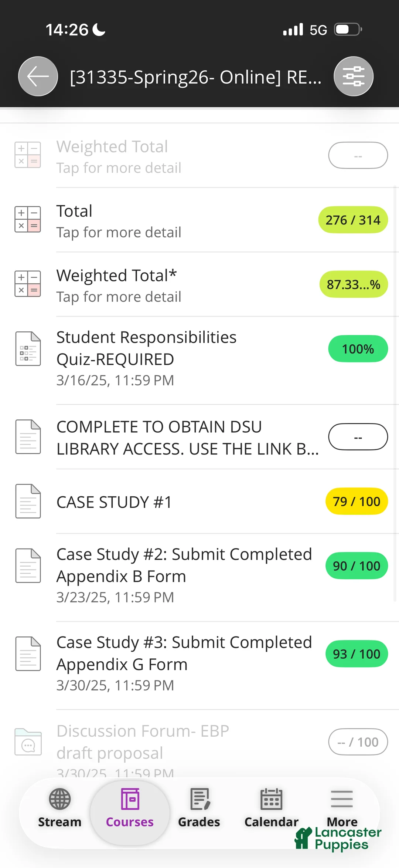Tap the 87.33...% weighted grade pill
The width and height of the screenshot is (399, 868).
tap(354, 284)
